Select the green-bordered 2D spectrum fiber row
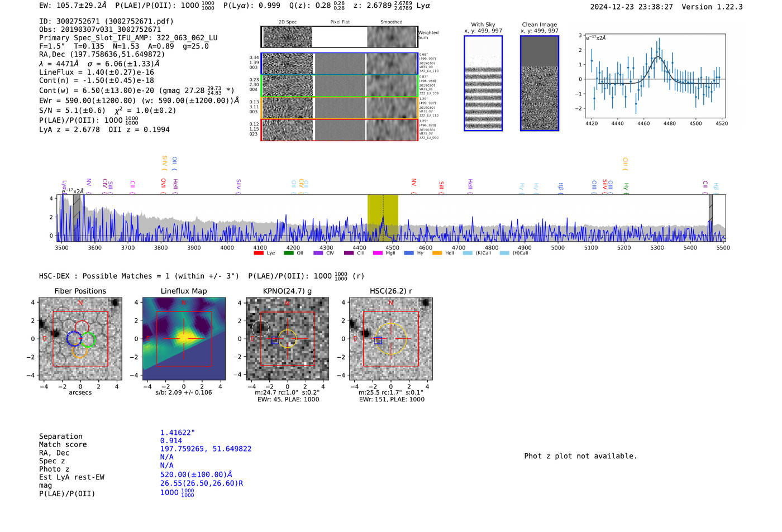 click(339, 85)
